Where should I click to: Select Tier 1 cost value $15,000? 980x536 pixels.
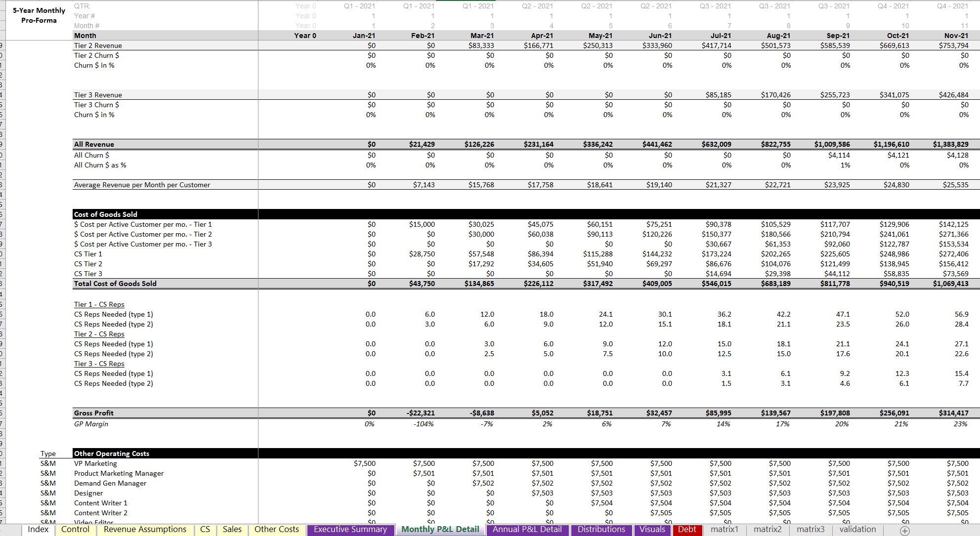pyautogui.click(x=422, y=224)
